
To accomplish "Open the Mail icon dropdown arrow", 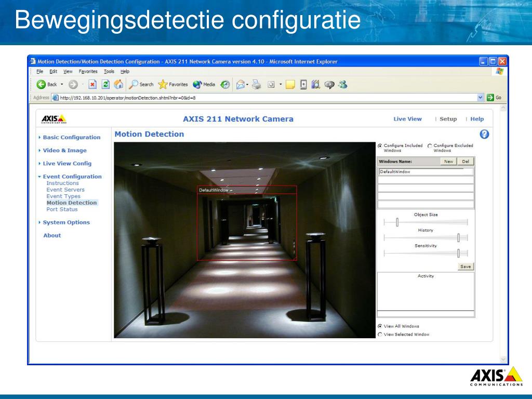I will [247, 85].
